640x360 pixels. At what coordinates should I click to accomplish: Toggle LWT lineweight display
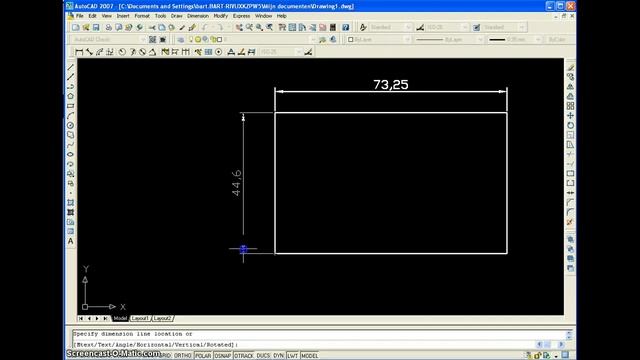pyautogui.click(x=293, y=356)
